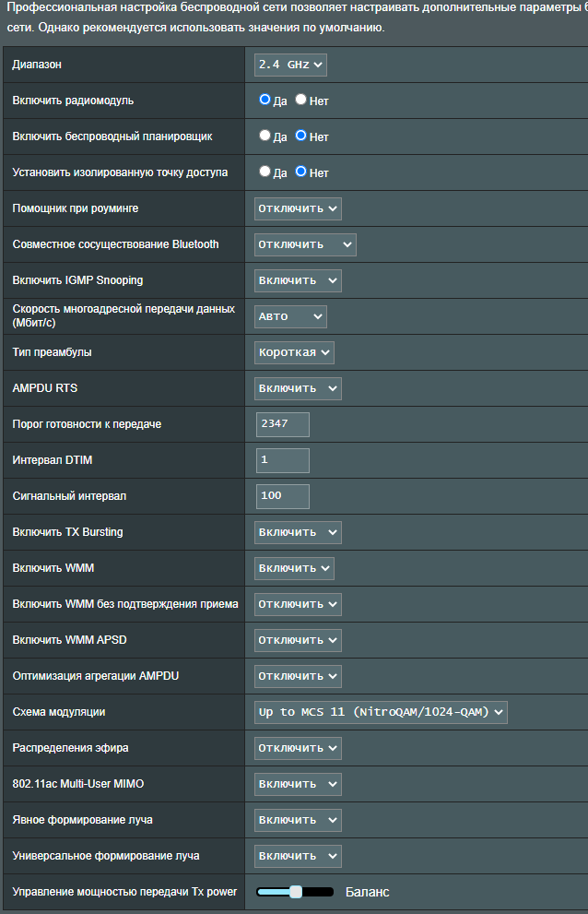This screenshot has width=588, height=914.
Task: Expand the Помощник при роуминге dropdown
Action: pyautogui.click(x=298, y=208)
